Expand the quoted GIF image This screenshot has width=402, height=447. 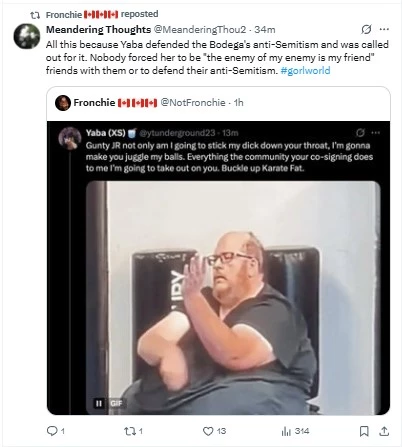click(233, 298)
